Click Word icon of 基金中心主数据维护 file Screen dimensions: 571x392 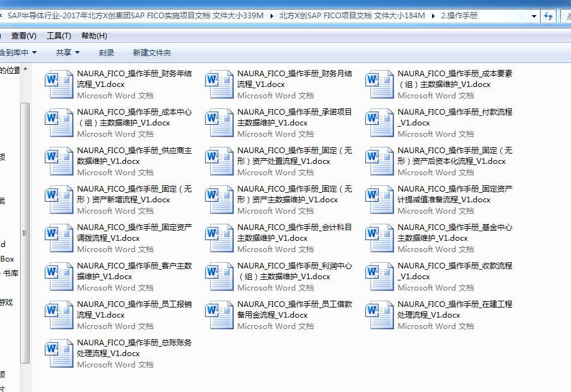(379, 238)
